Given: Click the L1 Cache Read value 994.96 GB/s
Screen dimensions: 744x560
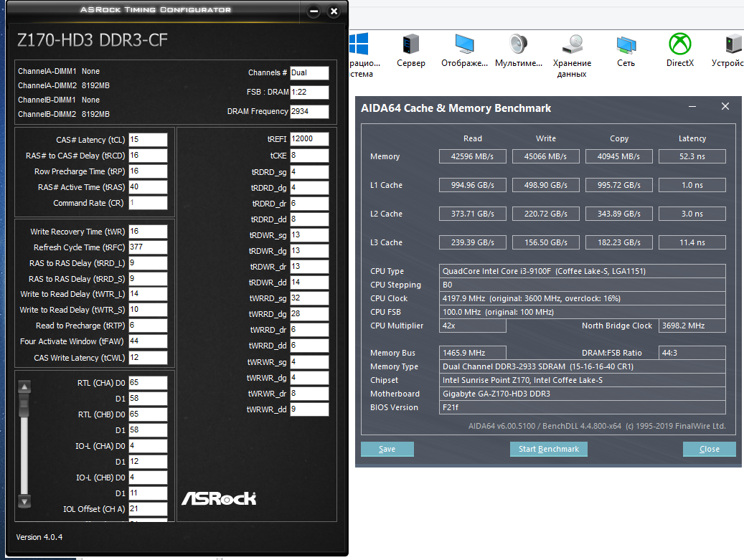Looking at the screenshot, I should [473, 185].
